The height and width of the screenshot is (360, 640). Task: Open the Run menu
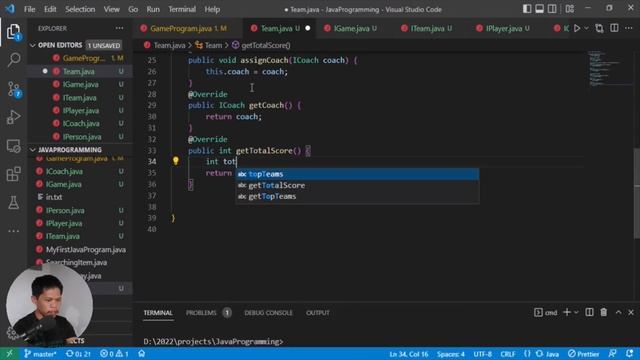coord(153,9)
